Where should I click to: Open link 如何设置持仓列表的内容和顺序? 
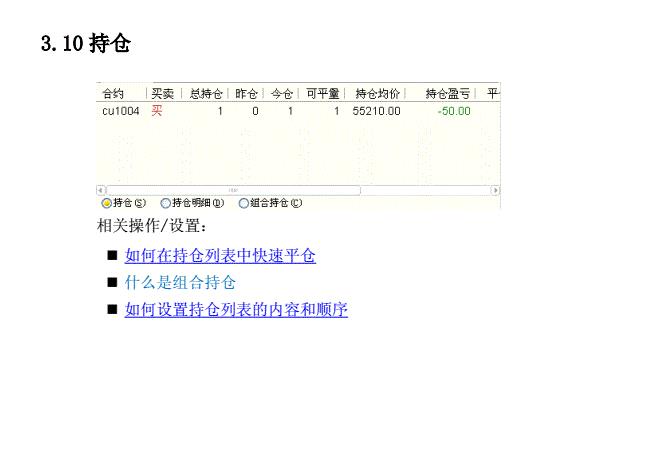pyautogui.click(x=236, y=309)
